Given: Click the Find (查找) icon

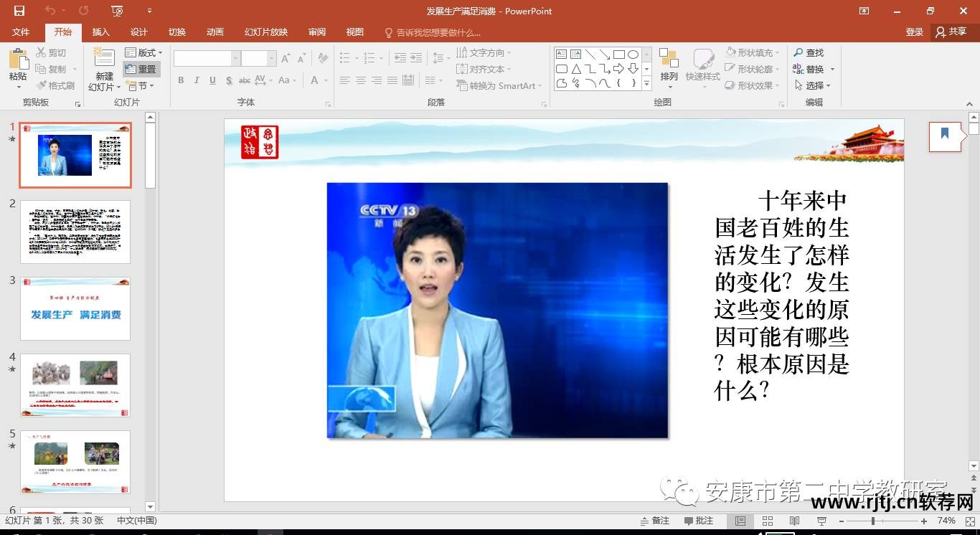Looking at the screenshot, I should tap(811, 52).
